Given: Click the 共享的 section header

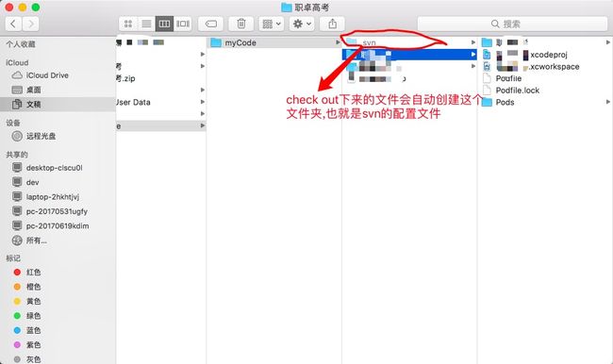Looking at the screenshot, I should point(17,155).
